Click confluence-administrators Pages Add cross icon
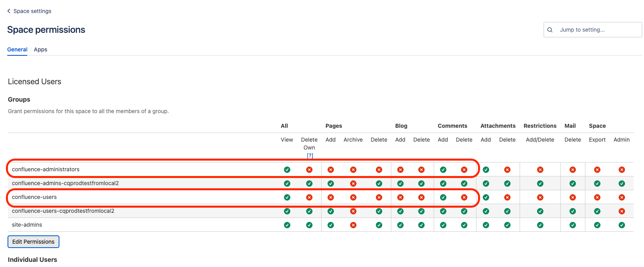Image resolution: width=644 pixels, height=267 pixels. [x=331, y=170]
